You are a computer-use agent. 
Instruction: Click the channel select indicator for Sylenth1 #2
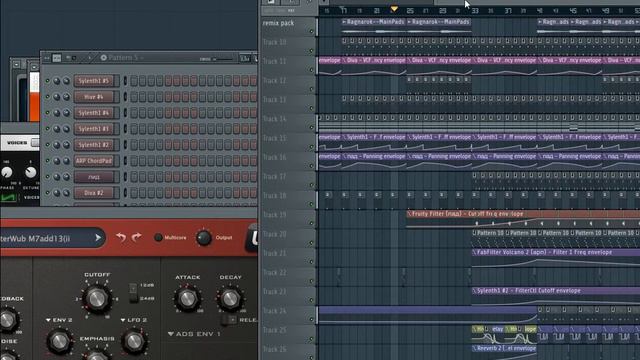pos(125,145)
